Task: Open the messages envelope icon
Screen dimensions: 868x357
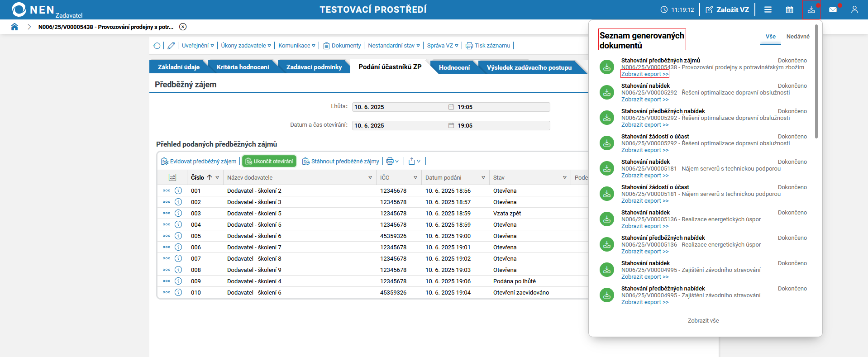Action: (x=833, y=10)
